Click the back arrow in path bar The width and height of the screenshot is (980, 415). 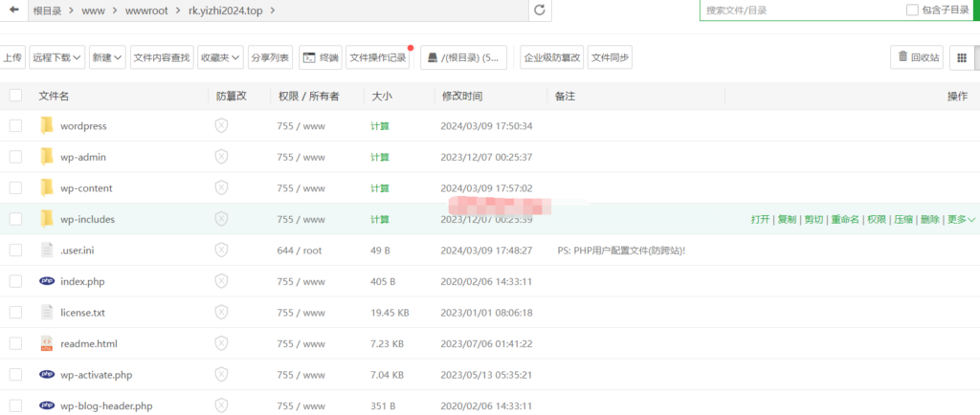[13, 10]
